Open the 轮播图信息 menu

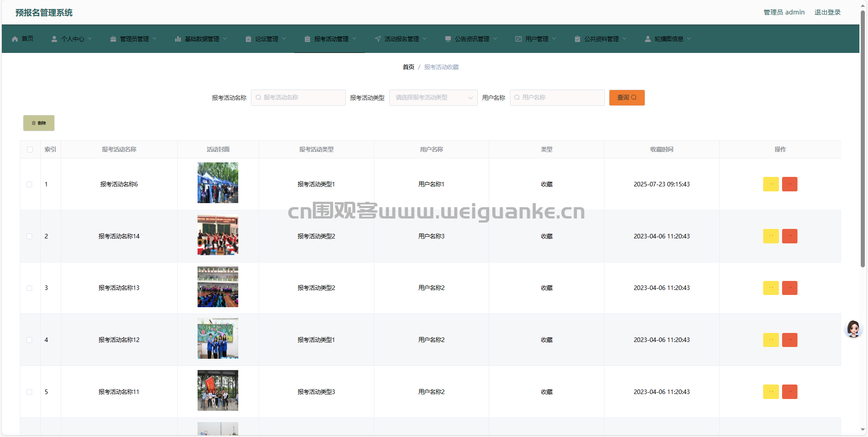point(668,39)
